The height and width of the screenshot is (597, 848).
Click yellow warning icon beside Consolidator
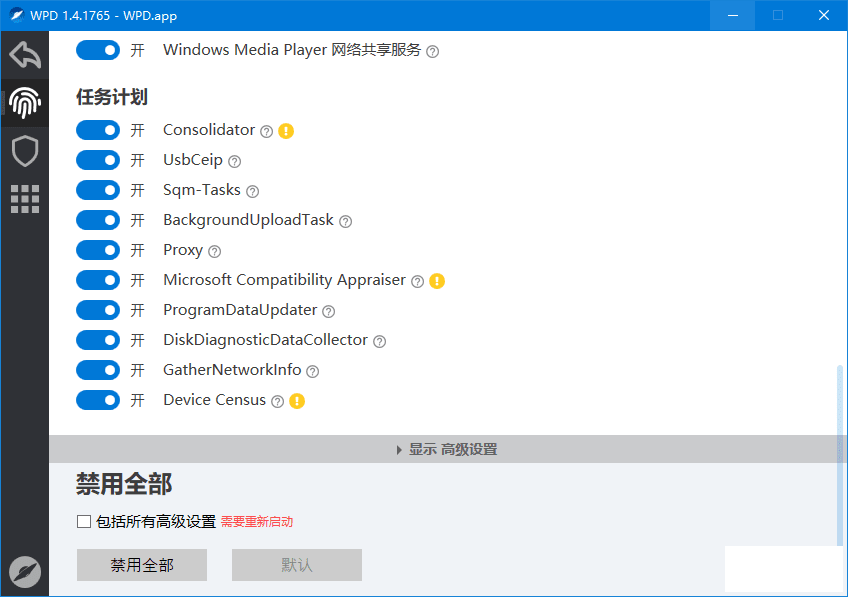286,131
